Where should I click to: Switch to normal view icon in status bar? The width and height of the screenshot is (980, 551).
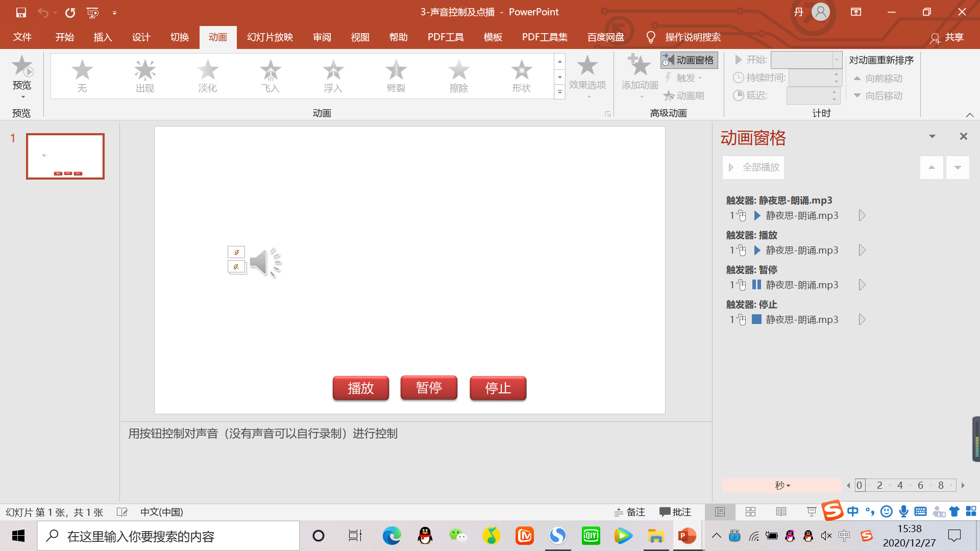(720, 512)
